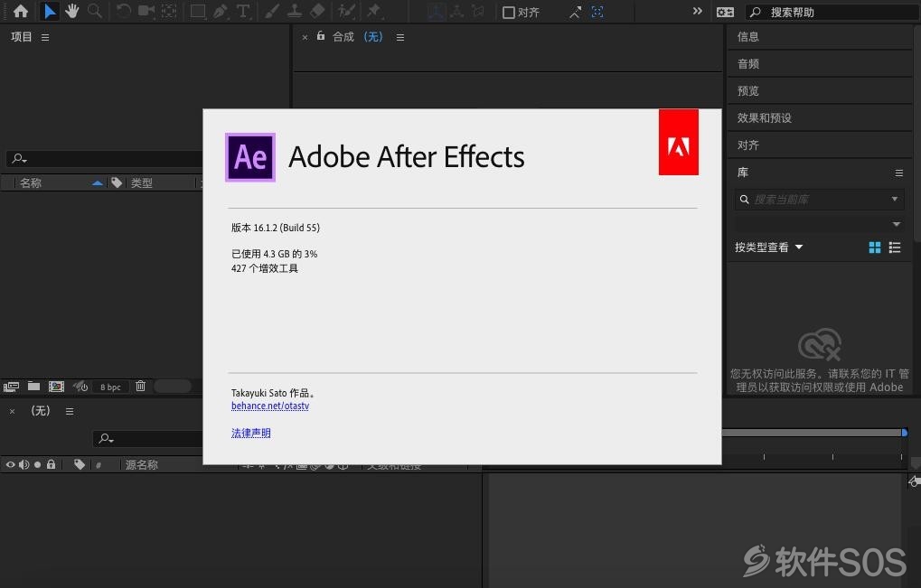This screenshot has height=588, width=921.
Task: Toggle the audio speaker column switch
Action: click(x=24, y=465)
